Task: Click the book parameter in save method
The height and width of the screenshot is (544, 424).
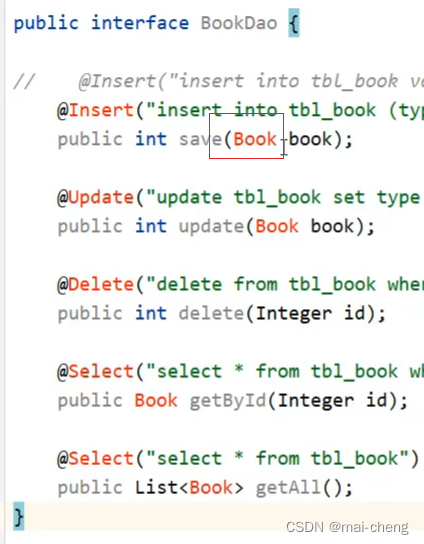Action: (x=310, y=139)
